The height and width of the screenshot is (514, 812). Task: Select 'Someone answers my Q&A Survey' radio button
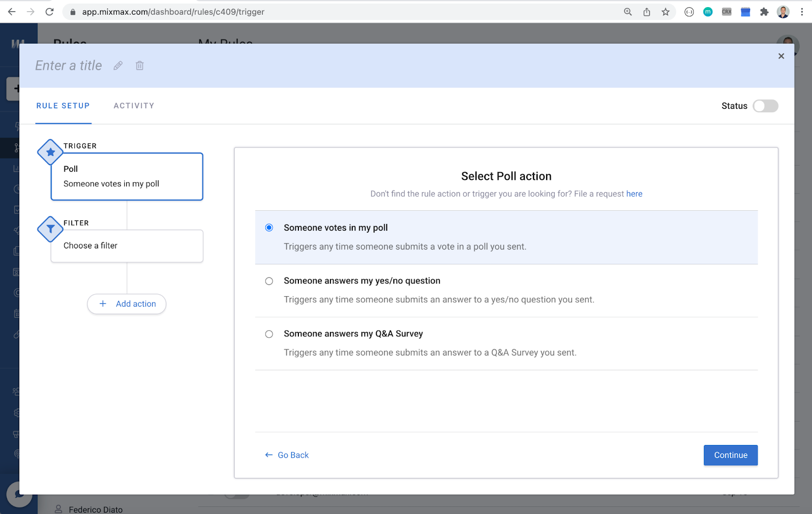[x=269, y=334]
